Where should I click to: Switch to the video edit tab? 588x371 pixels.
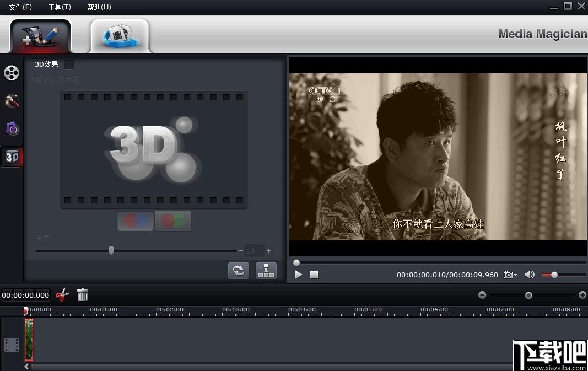tap(40, 36)
